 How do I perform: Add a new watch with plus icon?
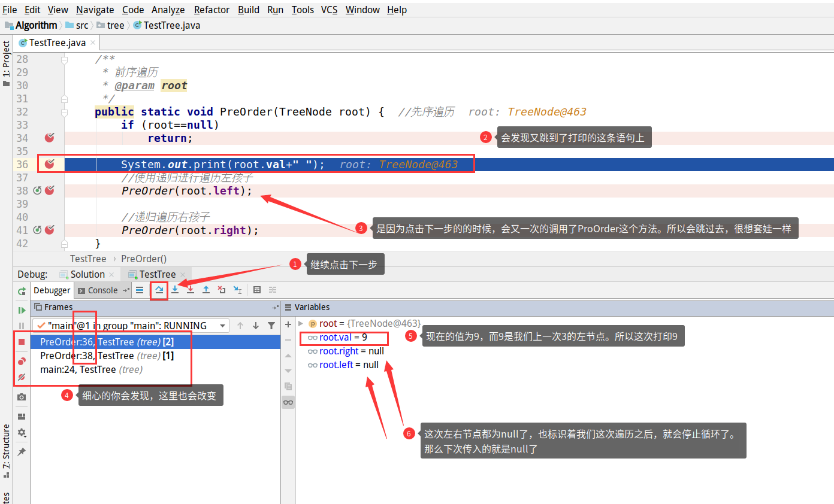pyautogui.click(x=288, y=324)
